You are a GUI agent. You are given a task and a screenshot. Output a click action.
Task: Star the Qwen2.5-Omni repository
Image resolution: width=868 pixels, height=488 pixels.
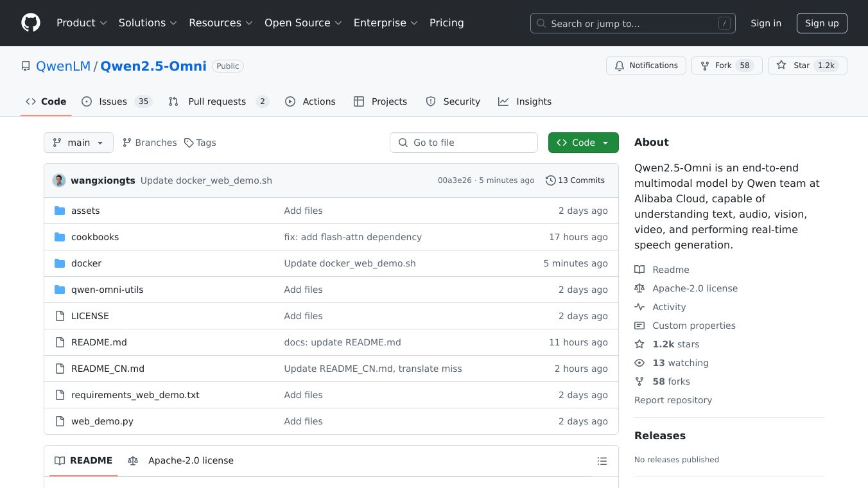[807, 65]
